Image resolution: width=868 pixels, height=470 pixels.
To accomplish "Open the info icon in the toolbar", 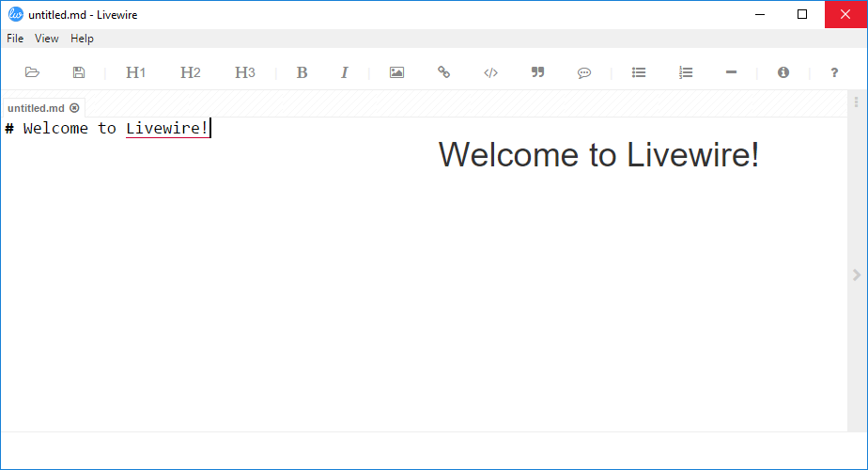I will point(783,72).
